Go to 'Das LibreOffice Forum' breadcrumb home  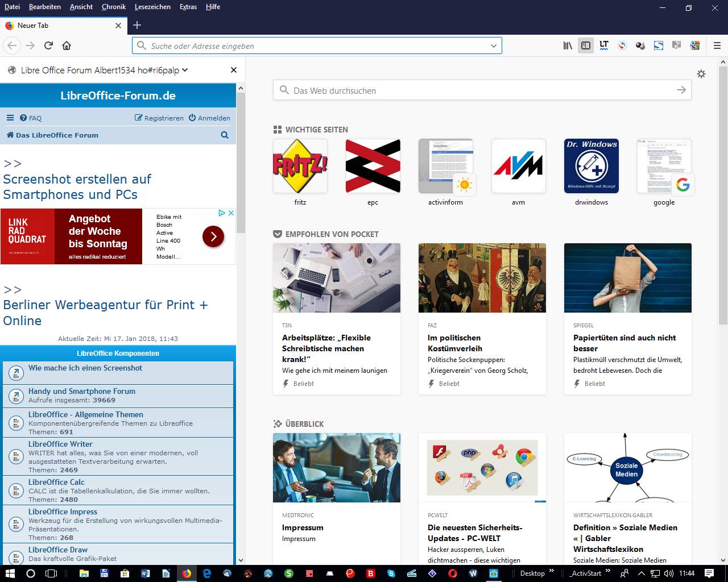(52, 135)
